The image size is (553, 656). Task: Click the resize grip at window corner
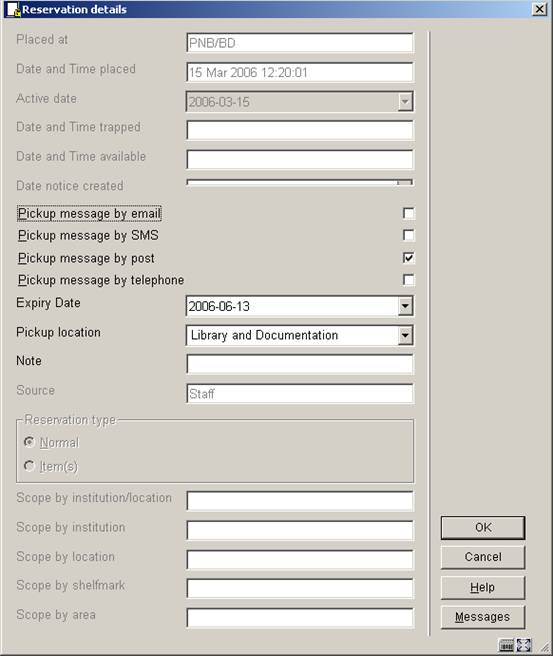tap(545, 647)
